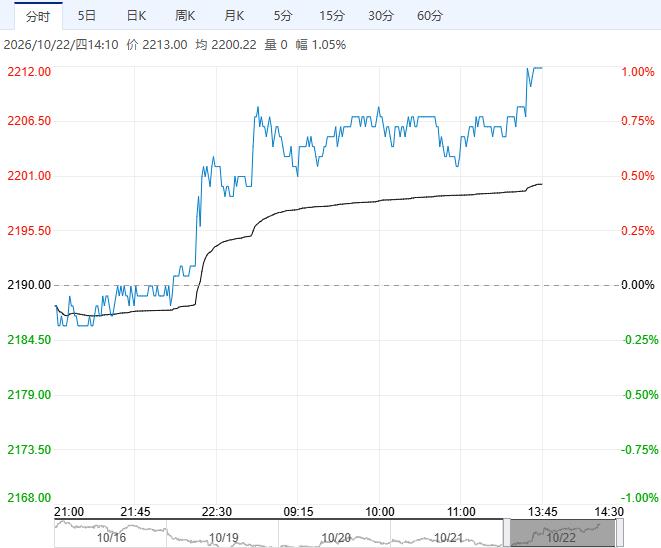
Task: Click the 22:30 time axis label
Action: coord(217,512)
